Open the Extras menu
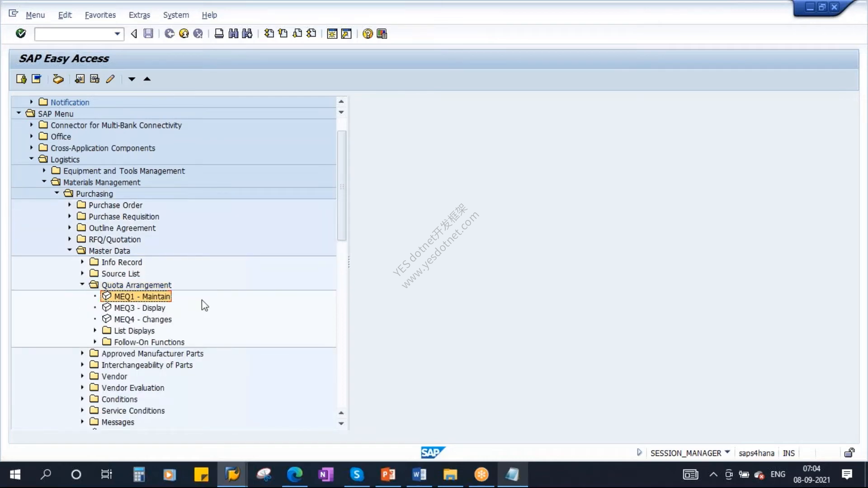Screen dimensions: 868x488 [x=139, y=15]
